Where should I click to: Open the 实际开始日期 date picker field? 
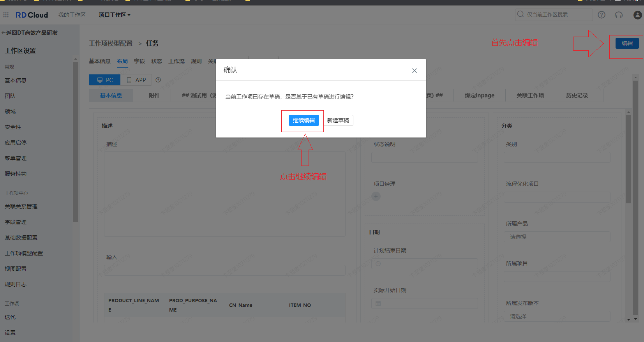425,303
